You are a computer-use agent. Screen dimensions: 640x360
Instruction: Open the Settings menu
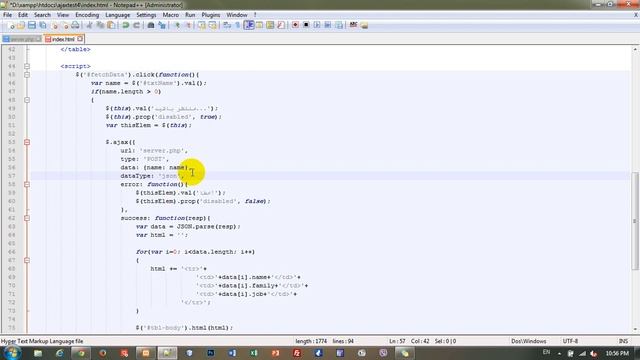click(x=146, y=15)
